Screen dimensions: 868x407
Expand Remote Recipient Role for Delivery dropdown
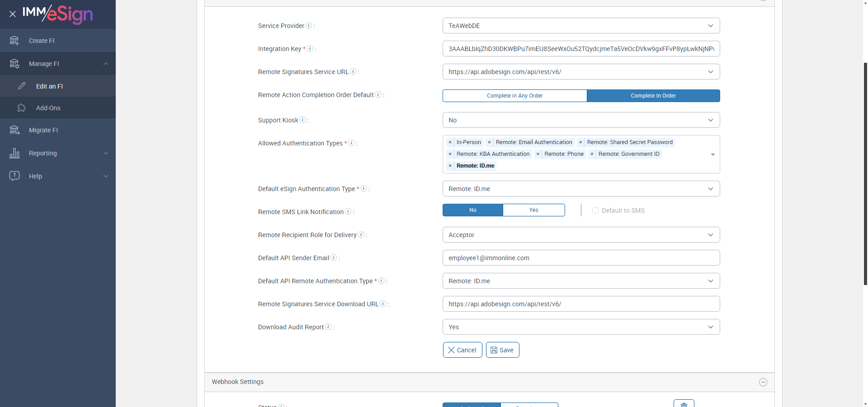click(x=581, y=235)
